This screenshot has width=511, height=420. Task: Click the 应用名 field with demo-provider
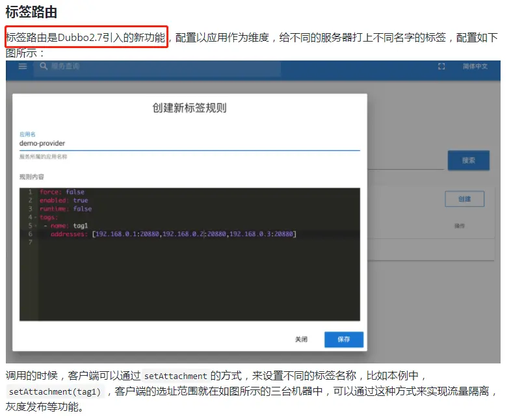pos(190,144)
